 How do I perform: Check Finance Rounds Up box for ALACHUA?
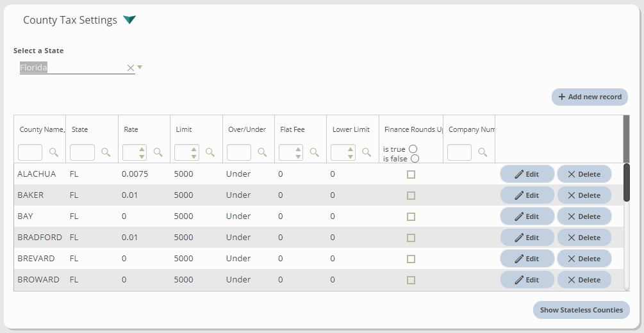tap(411, 174)
